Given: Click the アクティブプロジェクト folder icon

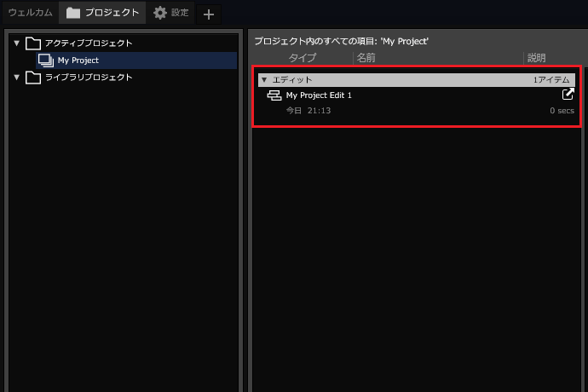Looking at the screenshot, I should pos(33,43).
